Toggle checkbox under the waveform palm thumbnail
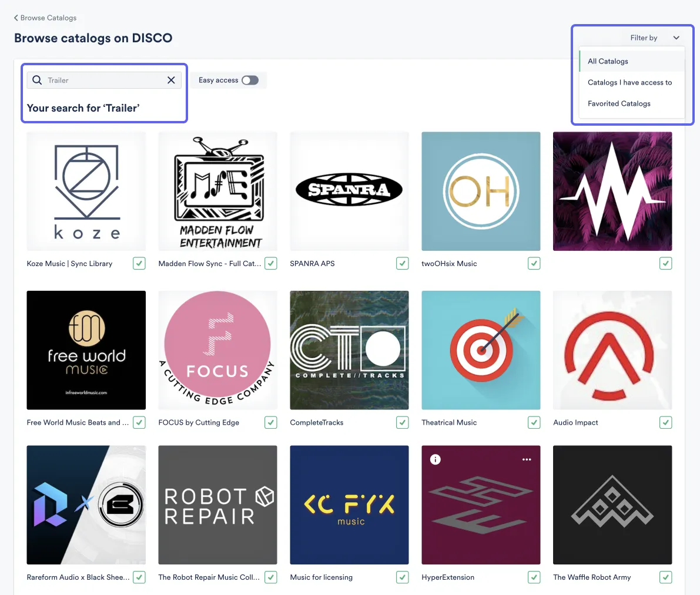Image resolution: width=700 pixels, height=595 pixels. [666, 264]
